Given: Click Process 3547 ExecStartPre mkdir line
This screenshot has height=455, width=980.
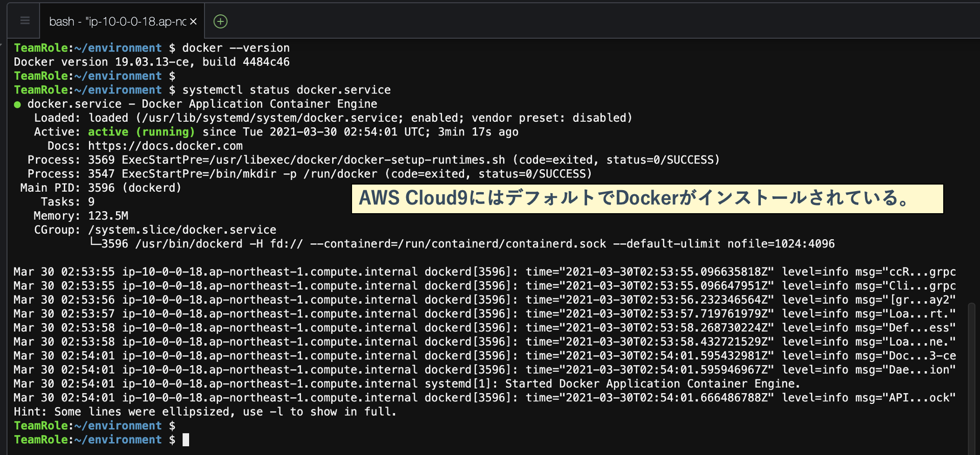Looking at the screenshot, I should [x=310, y=174].
